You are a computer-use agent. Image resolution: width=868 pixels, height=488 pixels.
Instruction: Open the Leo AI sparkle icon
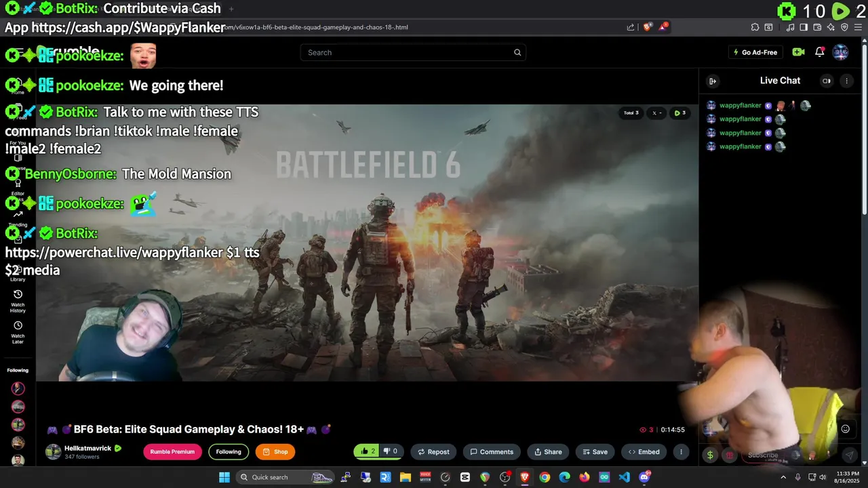(831, 27)
